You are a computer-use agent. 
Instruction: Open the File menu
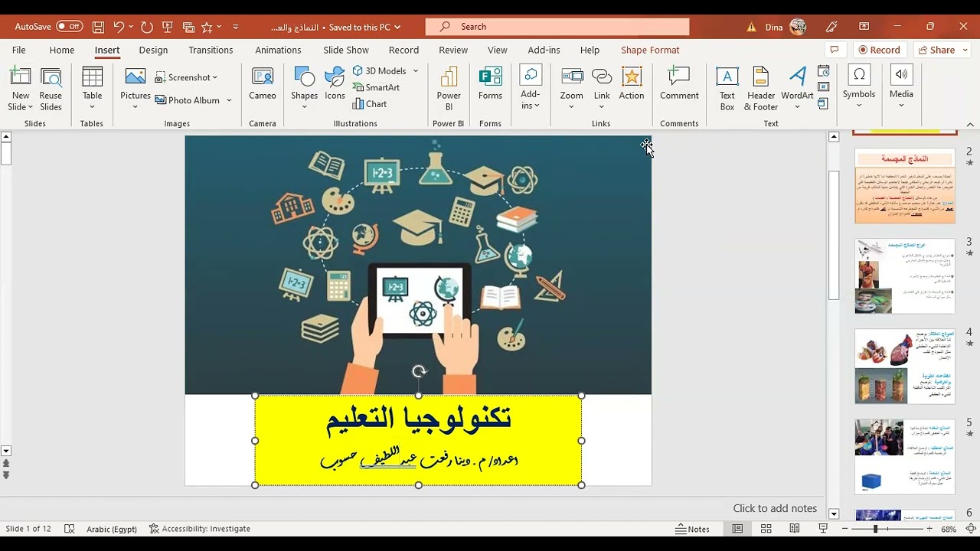click(x=18, y=50)
